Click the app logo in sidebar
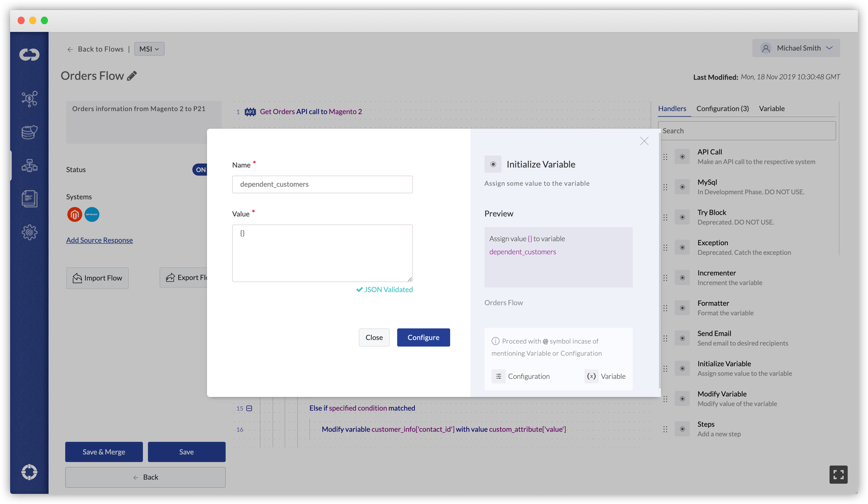 coord(29,54)
